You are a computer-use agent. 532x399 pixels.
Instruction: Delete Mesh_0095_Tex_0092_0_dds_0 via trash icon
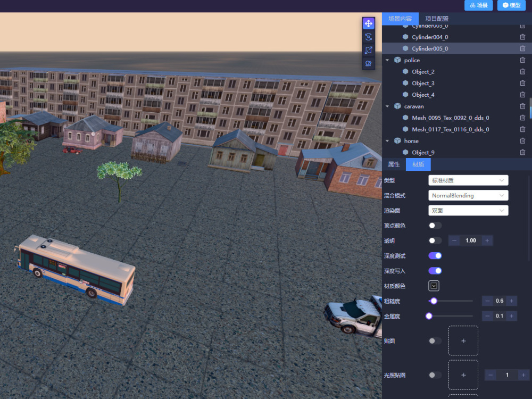[x=522, y=118]
